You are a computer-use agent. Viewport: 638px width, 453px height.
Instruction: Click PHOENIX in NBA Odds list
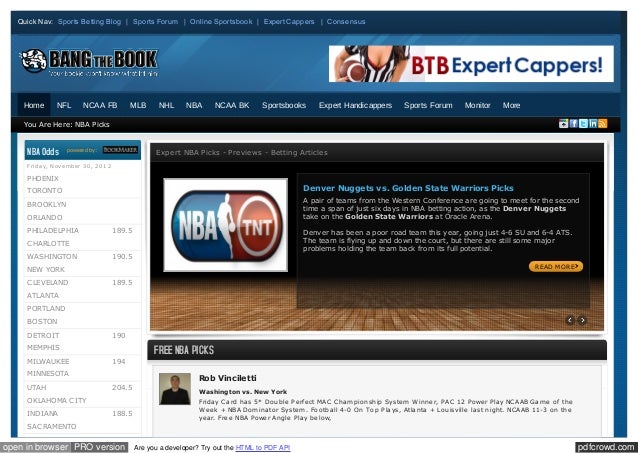coord(43,178)
